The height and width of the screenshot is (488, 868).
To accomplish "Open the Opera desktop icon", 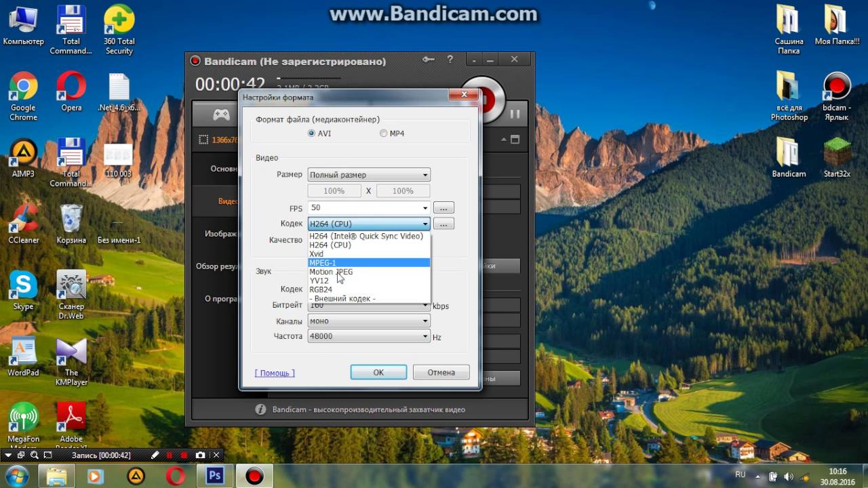I will [x=71, y=92].
